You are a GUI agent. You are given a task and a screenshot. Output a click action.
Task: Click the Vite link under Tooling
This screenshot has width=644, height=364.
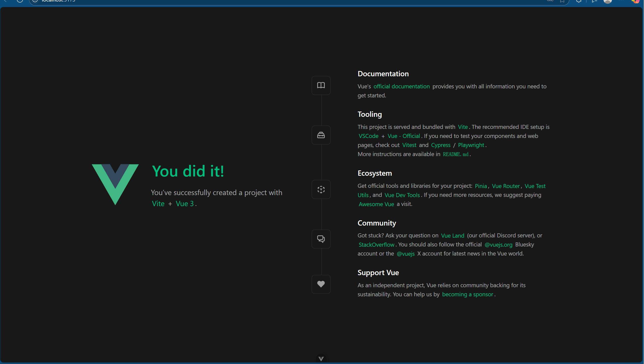[463, 127]
